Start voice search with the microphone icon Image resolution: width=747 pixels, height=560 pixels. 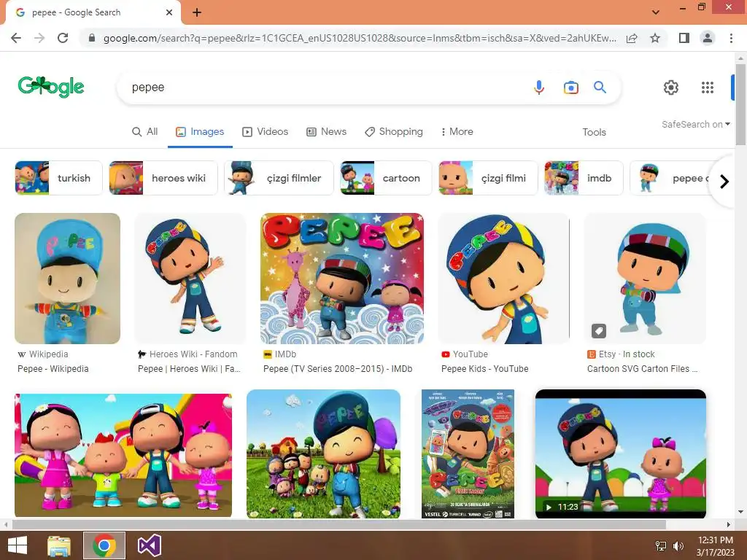tap(539, 87)
